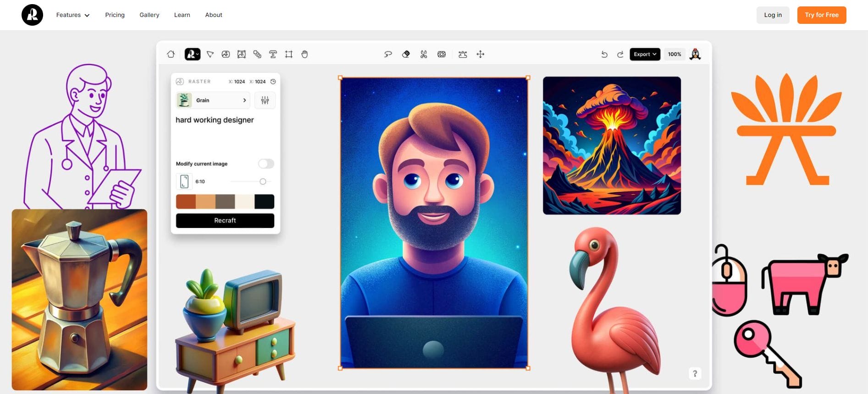Click the Try for Free button
The height and width of the screenshot is (394, 868).
click(x=822, y=15)
